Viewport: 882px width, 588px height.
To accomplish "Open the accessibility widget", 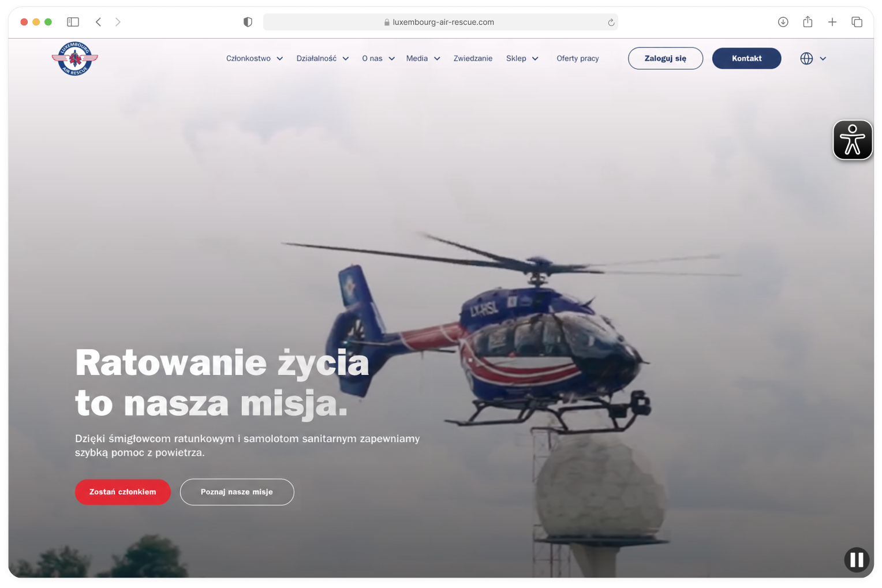I will point(853,140).
